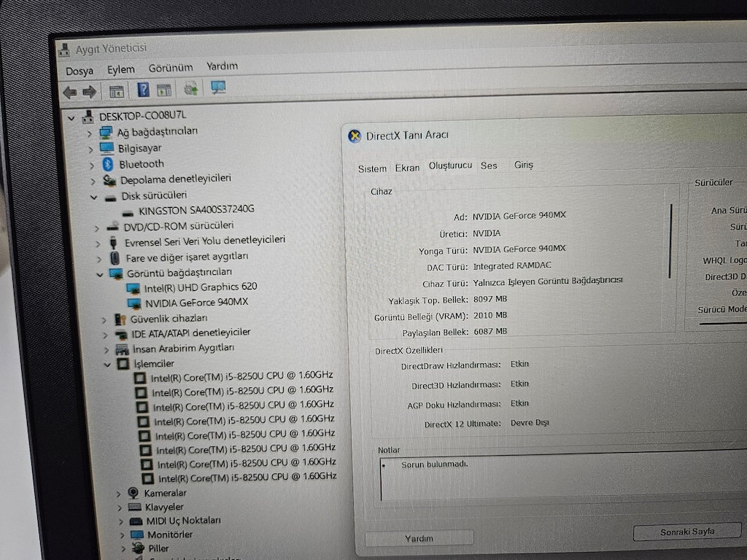
Task: Switch to the Ses tab
Action: tap(489, 166)
